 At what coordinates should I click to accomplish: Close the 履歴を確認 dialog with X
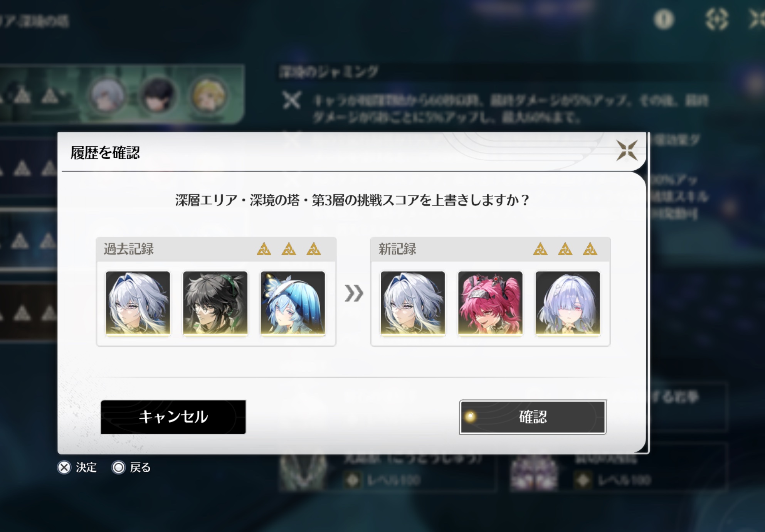[x=627, y=150]
